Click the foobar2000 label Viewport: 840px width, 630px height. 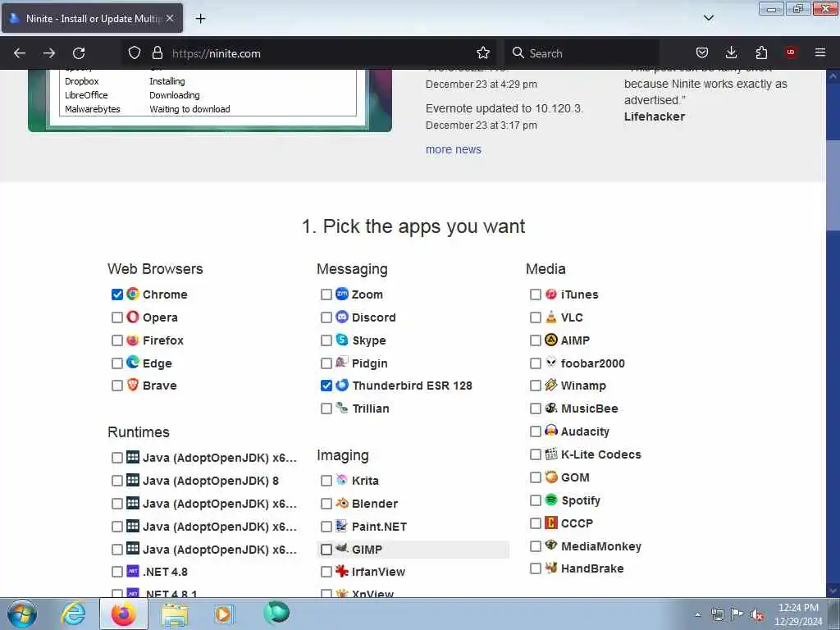point(592,363)
